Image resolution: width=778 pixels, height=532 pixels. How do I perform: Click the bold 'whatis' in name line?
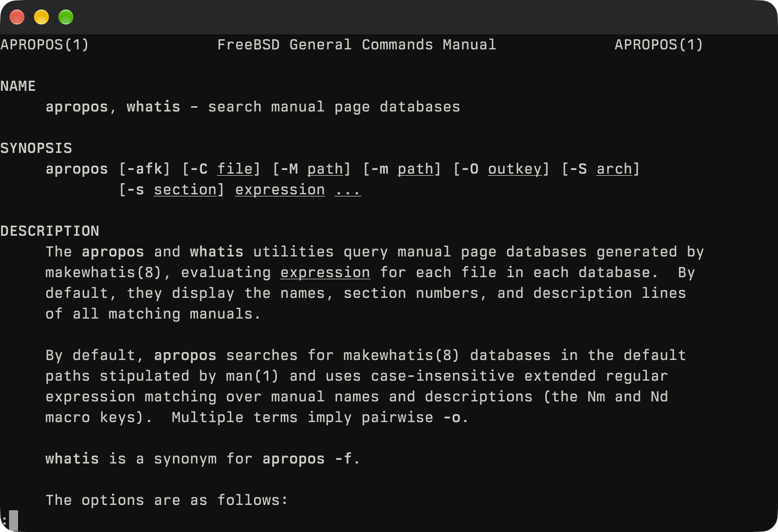pyautogui.click(x=154, y=107)
